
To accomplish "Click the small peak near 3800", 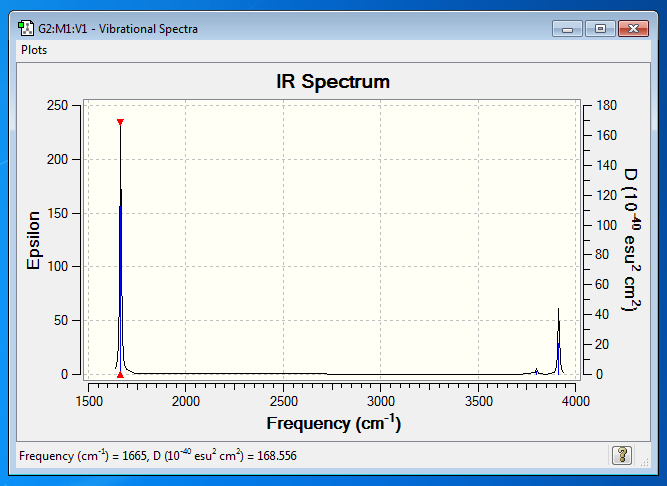I will (x=536, y=371).
